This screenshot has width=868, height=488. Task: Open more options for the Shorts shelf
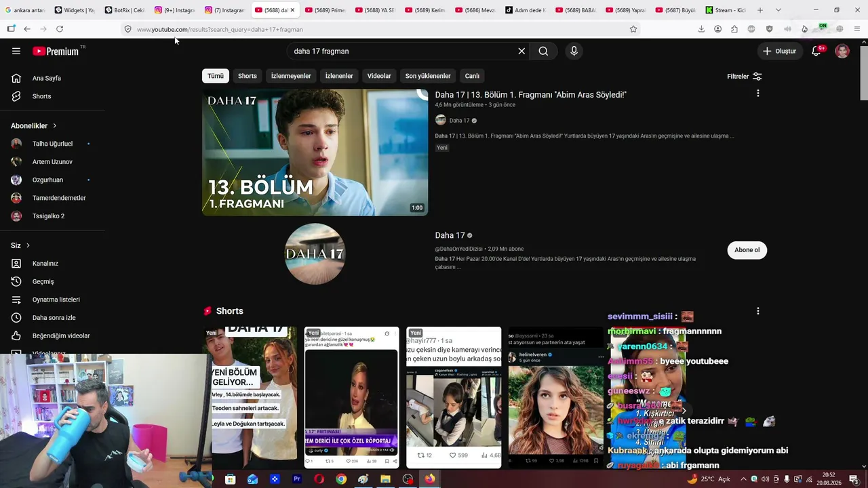pyautogui.click(x=757, y=311)
